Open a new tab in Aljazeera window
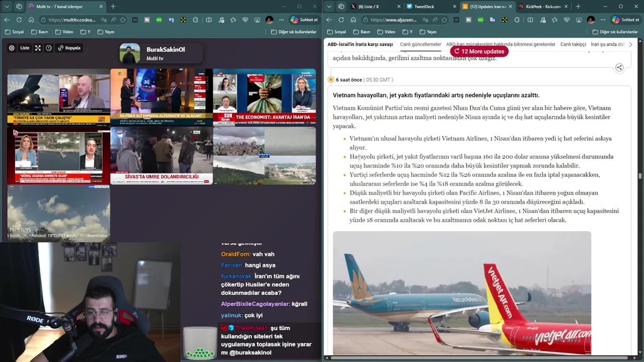Screen dimensions: 644x362 (x=578, y=7)
